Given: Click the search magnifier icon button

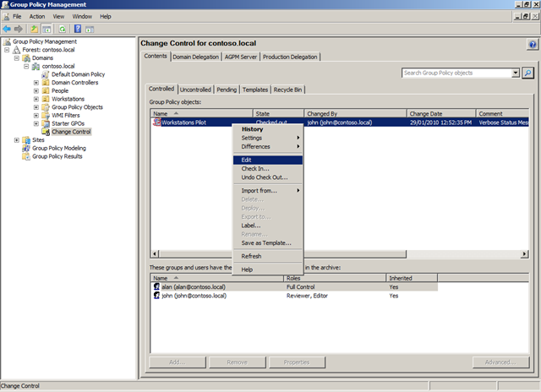Looking at the screenshot, I should pos(528,73).
